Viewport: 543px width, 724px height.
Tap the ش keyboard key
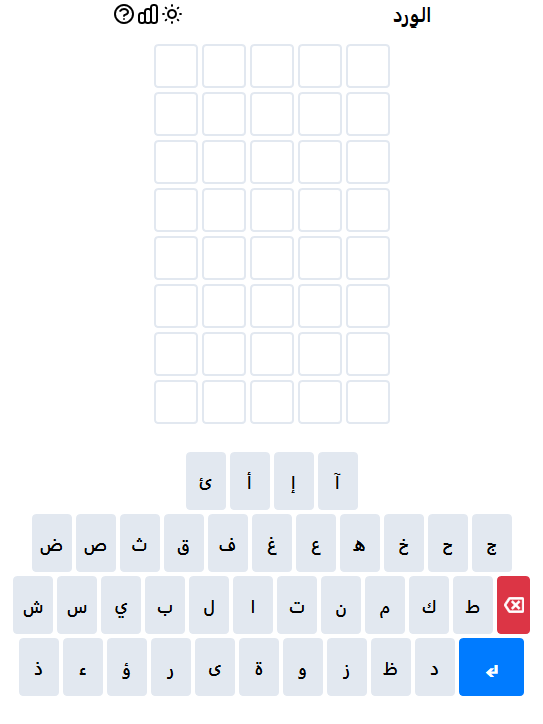[x=33, y=605]
